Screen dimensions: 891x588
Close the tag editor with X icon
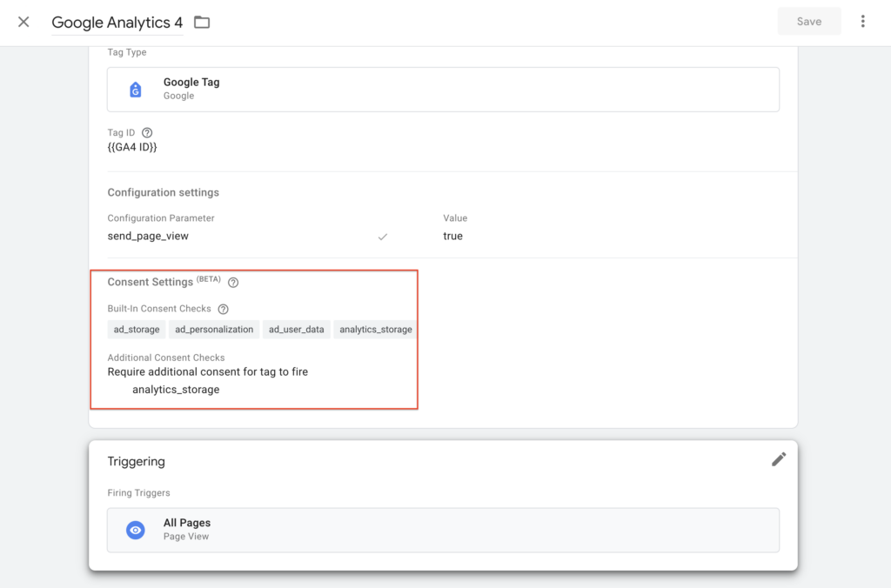(x=23, y=22)
